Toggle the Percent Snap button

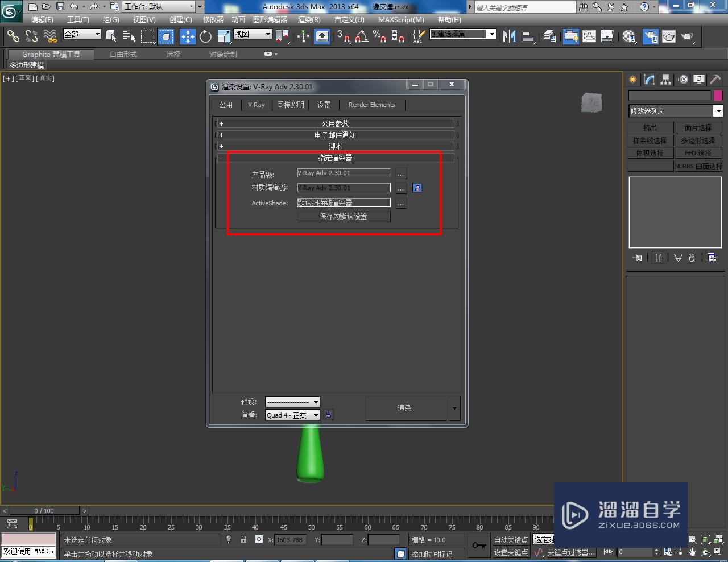click(379, 36)
